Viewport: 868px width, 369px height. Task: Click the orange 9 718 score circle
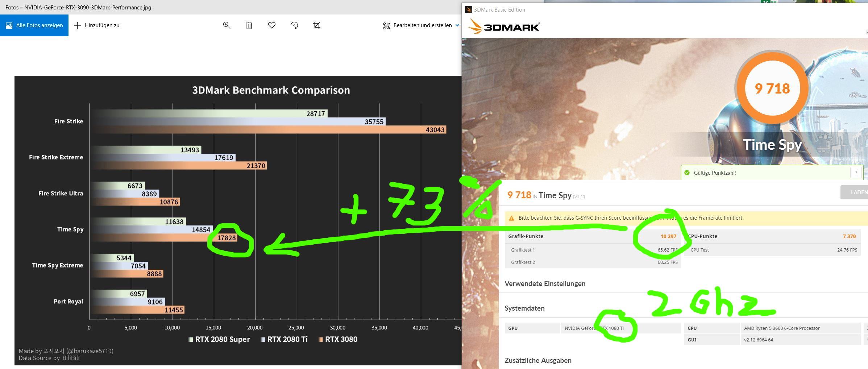[772, 88]
